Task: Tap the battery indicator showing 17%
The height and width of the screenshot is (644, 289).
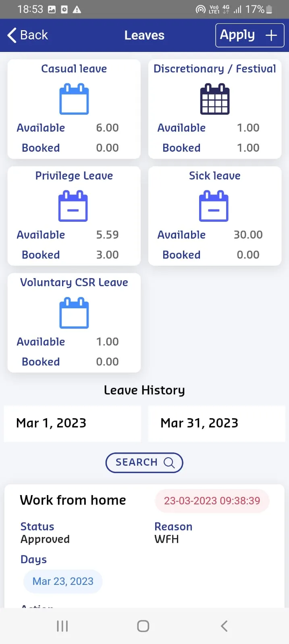Action: (269, 9)
